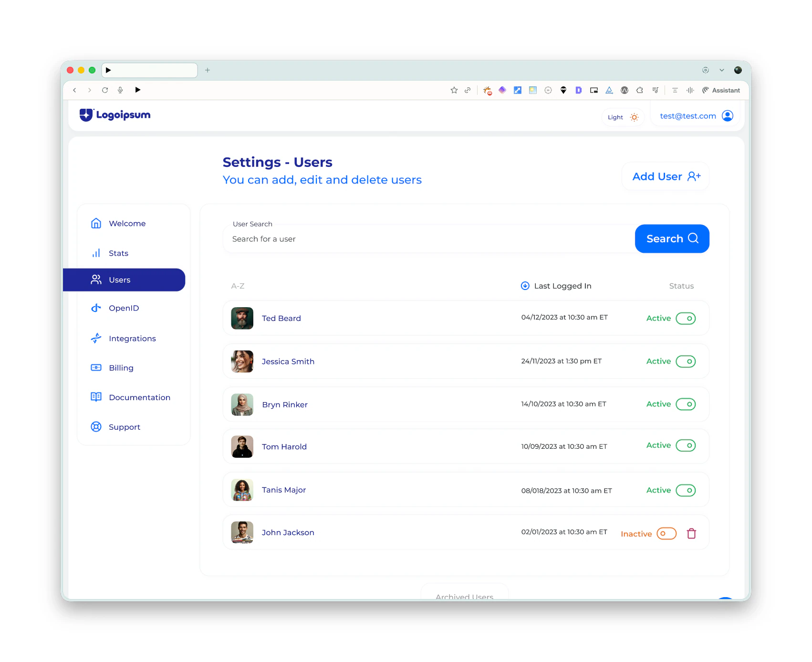Toggle Jessica Smith's Active status switch
The width and height of the screenshot is (812, 662).
click(686, 362)
